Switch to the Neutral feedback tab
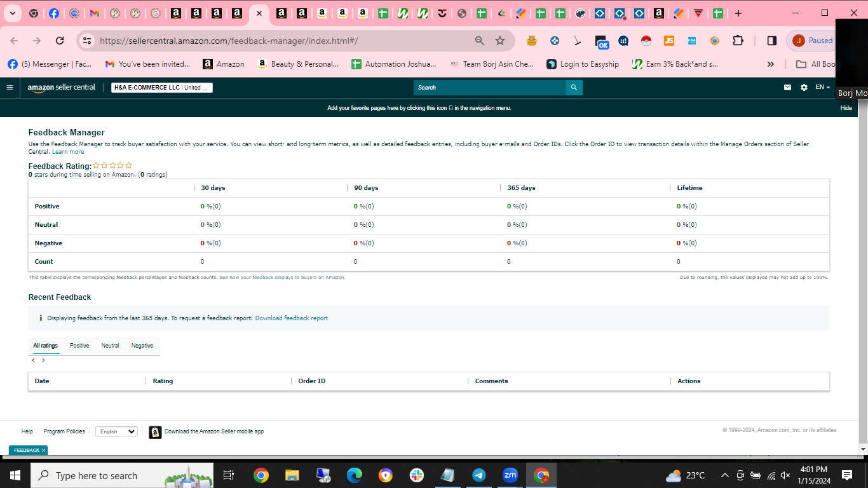Image resolution: width=868 pixels, height=488 pixels. point(110,346)
